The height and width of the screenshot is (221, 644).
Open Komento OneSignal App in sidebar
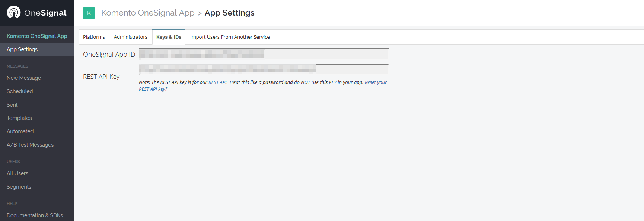(x=37, y=36)
